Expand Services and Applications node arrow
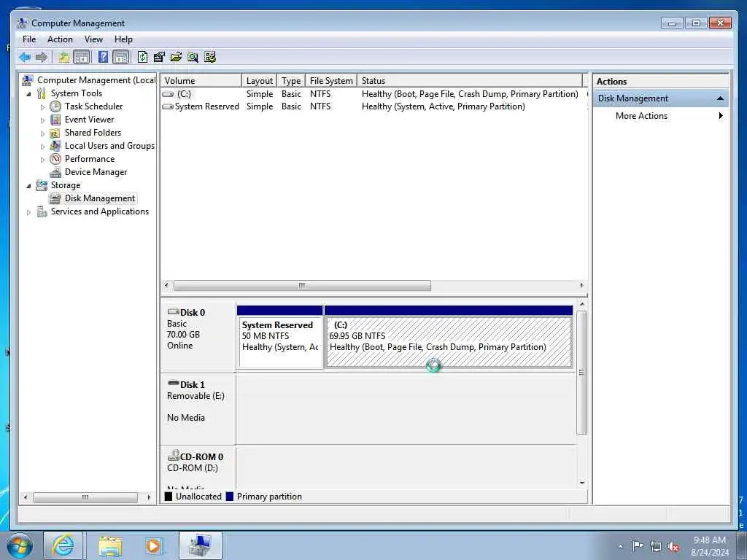 (28, 212)
